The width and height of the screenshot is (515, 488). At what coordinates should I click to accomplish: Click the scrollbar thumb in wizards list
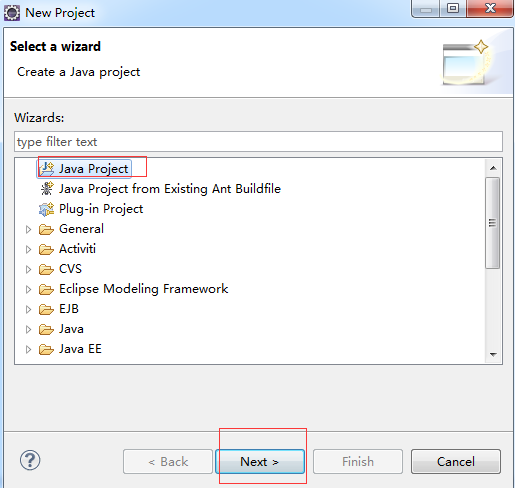pyautogui.click(x=492, y=223)
